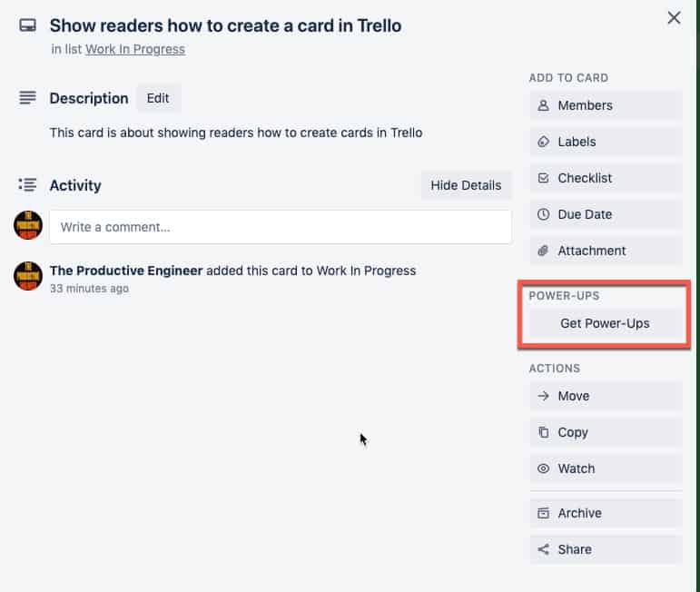Click The Productive Engineer name in activity

(126, 271)
